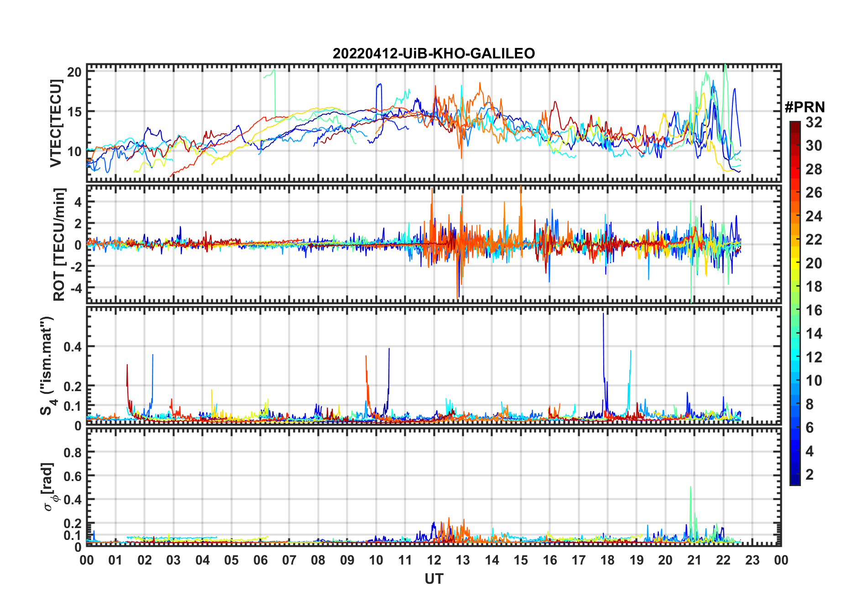Click the plot title 20220412-UiB-KHO-GALILEO

click(434, 53)
